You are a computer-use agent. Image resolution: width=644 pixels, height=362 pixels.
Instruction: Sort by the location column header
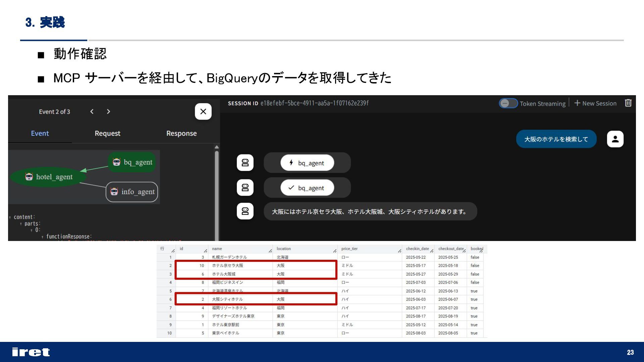click(x=284, y=249)
